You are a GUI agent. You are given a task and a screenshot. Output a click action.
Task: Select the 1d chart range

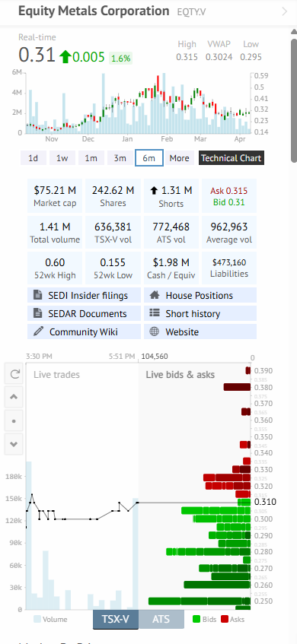[34, 158]
